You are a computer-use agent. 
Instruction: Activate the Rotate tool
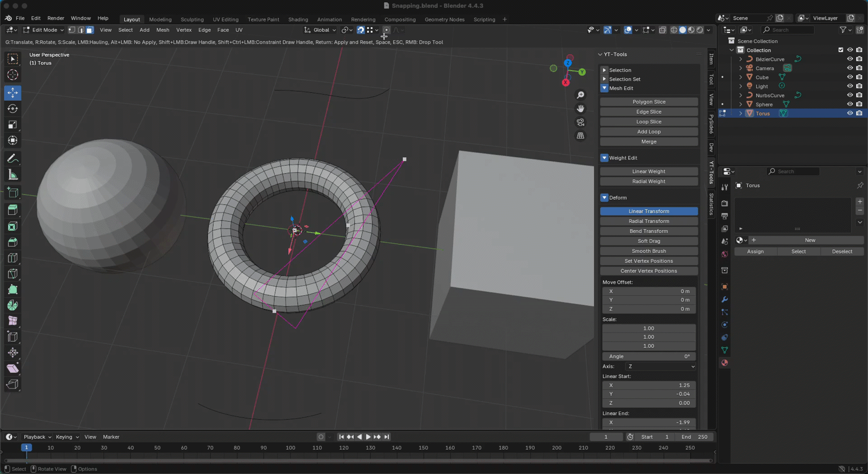tap(12, 109)
